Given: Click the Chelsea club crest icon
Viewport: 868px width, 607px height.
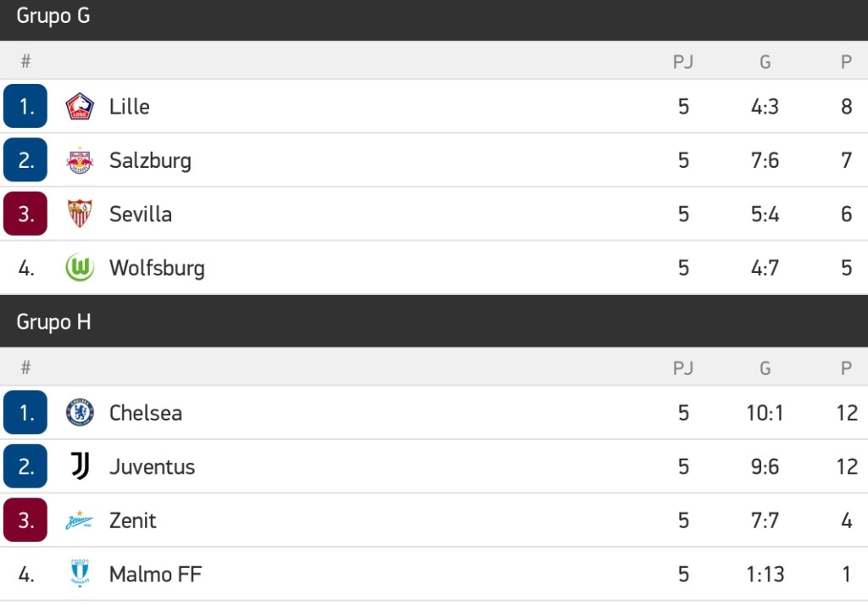Looking at the screenshot, I should (80, 413).
